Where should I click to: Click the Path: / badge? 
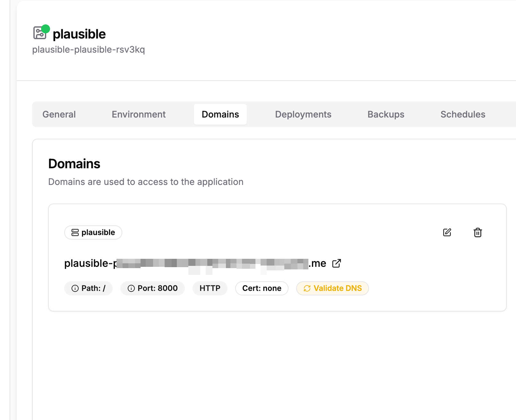[x=88, y=288]
